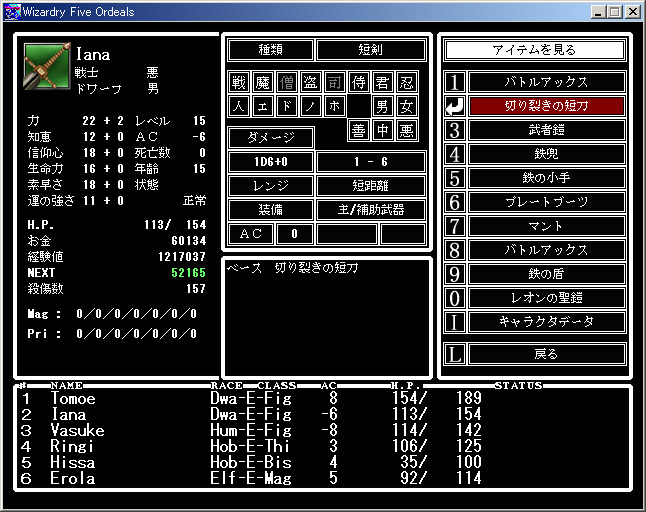
Task: Select the プレートブーツ item entry
Action: click(546, 202)
